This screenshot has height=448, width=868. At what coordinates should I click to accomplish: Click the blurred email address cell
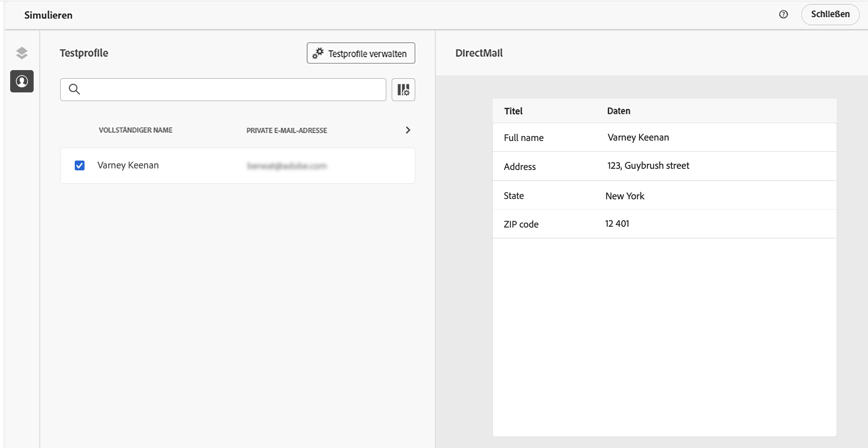point(286,166)
